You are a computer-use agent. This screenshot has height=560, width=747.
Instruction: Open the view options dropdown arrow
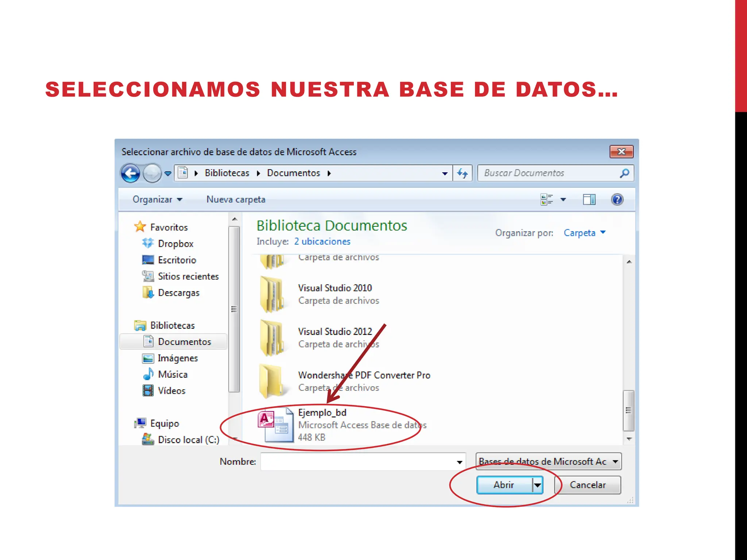(x=563, y=199)
